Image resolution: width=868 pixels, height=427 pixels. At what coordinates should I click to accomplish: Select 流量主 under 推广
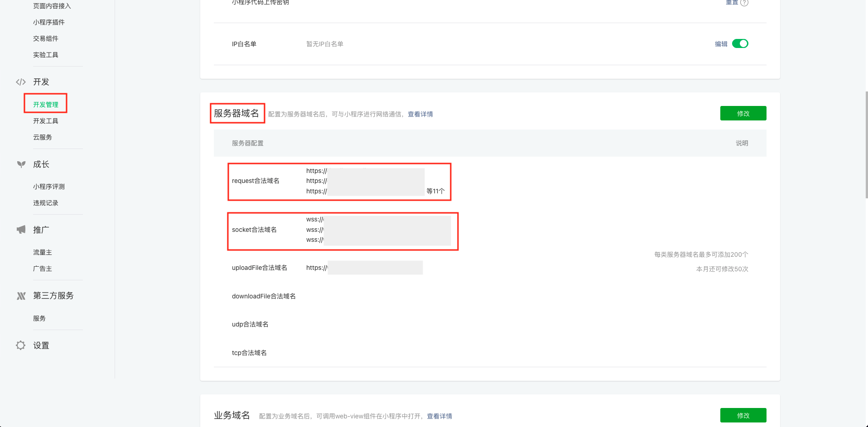[x=43, y=252]
